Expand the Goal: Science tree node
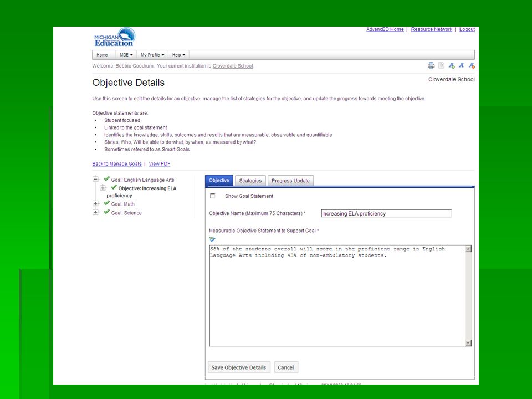Image resolution: width=532 pixels, height=399 pixels. tap(96, 212)
